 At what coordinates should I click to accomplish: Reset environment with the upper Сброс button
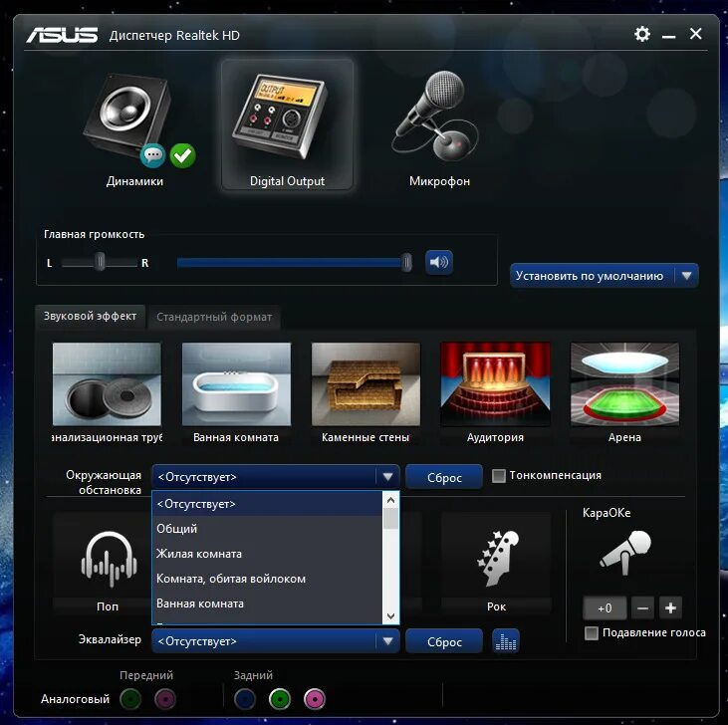pos(444,477)
